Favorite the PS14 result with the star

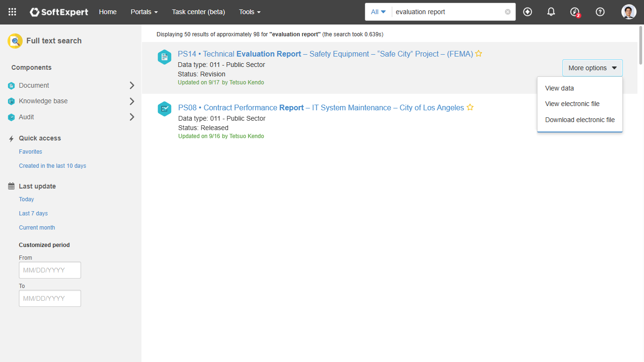point(479,54)
